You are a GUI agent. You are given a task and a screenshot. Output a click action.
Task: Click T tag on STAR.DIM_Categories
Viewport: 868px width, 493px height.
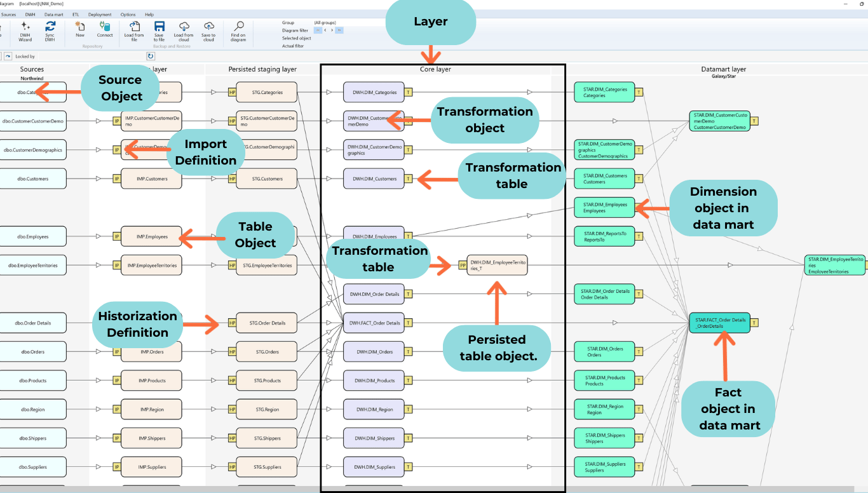[x=639, y=92]
